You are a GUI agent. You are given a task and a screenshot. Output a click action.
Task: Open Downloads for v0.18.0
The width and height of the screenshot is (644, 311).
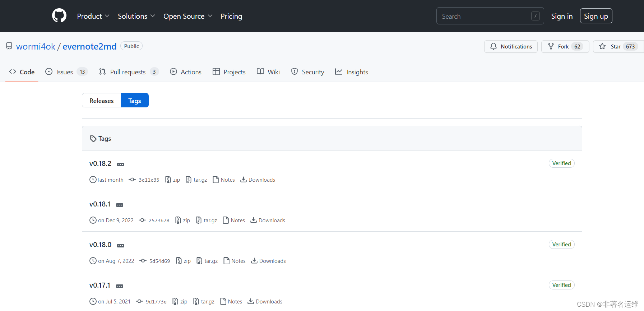[269, 261]
